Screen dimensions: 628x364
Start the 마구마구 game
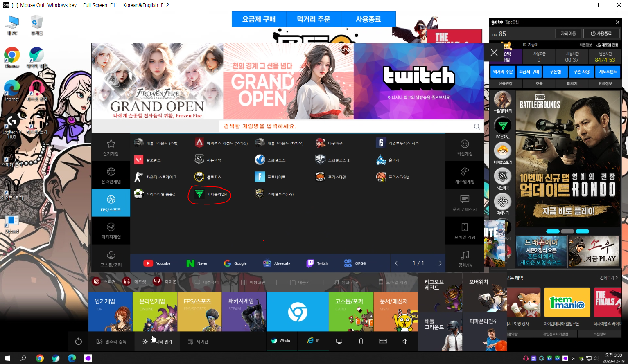point(329,143)
